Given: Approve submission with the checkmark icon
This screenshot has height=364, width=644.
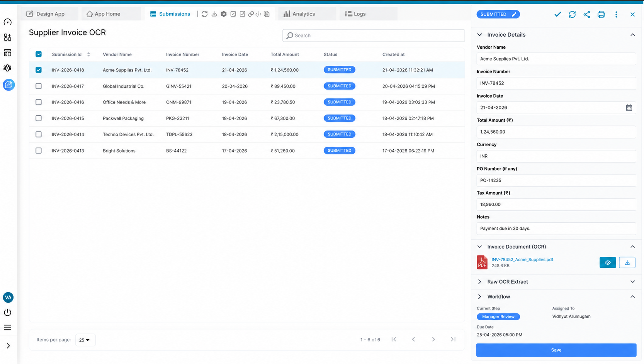Looking at the screenshot, I should tap(557, 14).
